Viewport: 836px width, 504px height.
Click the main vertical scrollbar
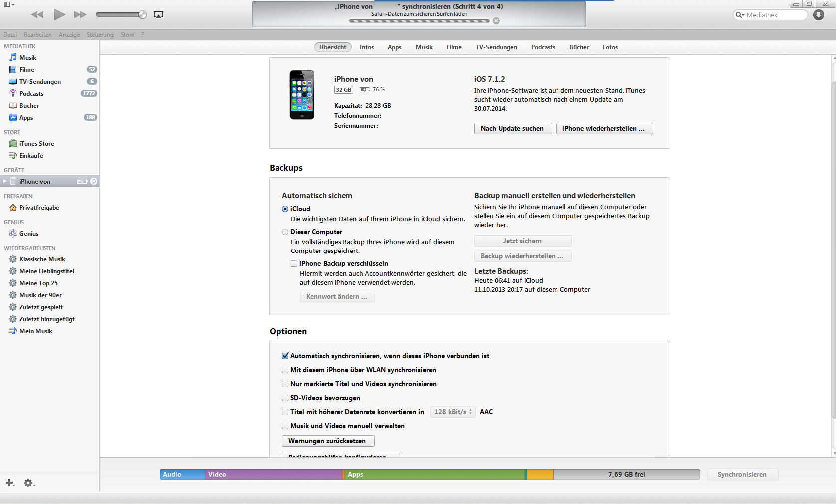pyautogui.click(x=834, y=250)
